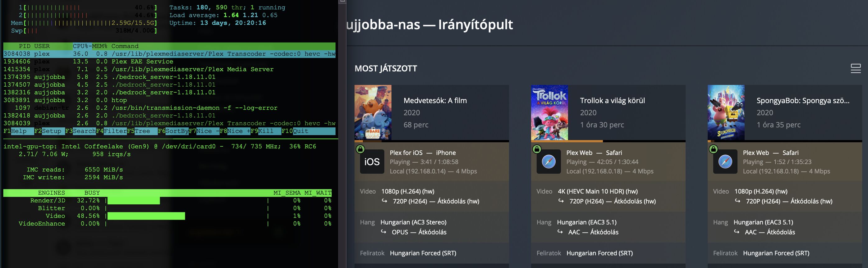The height and width of the screenshot is (268, 868).
Task: Open the SpongyaBob movie poster
Action: (x=726, y=112)
